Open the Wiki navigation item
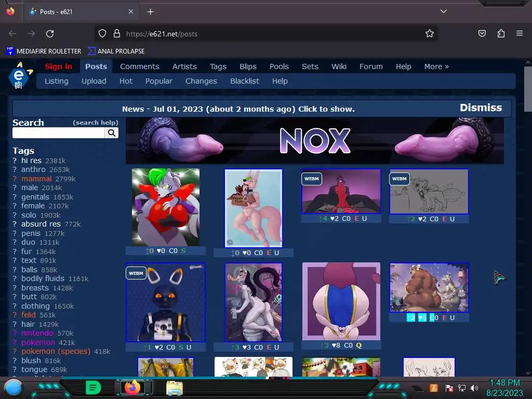 click(339, 66)
